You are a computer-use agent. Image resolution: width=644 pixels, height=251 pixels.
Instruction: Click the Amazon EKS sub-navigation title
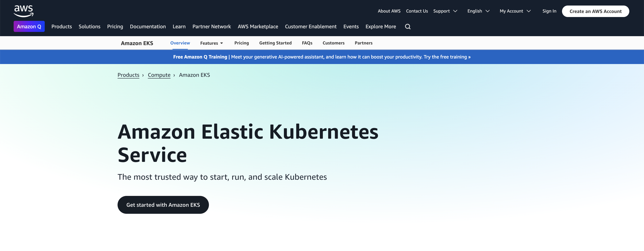137,43
